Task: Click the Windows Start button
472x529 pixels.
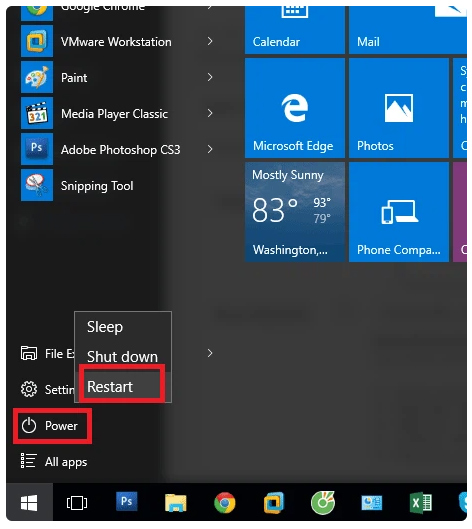Action: (29, 502)
